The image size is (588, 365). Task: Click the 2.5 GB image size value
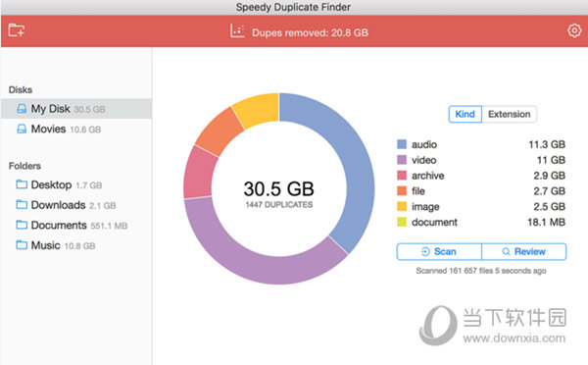(549, 206)
